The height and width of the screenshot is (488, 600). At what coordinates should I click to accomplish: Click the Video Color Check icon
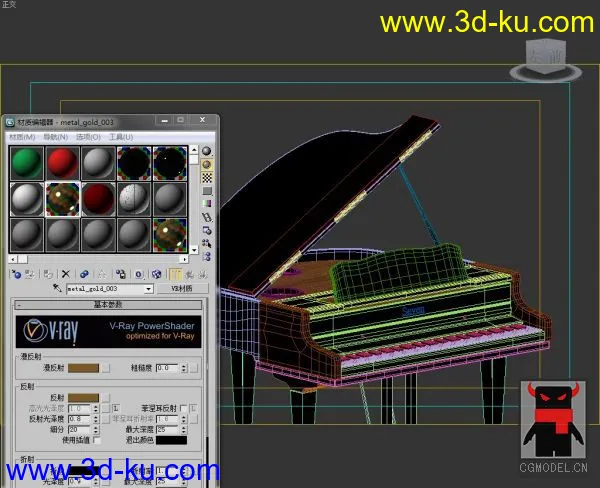[x=207, y=203]
